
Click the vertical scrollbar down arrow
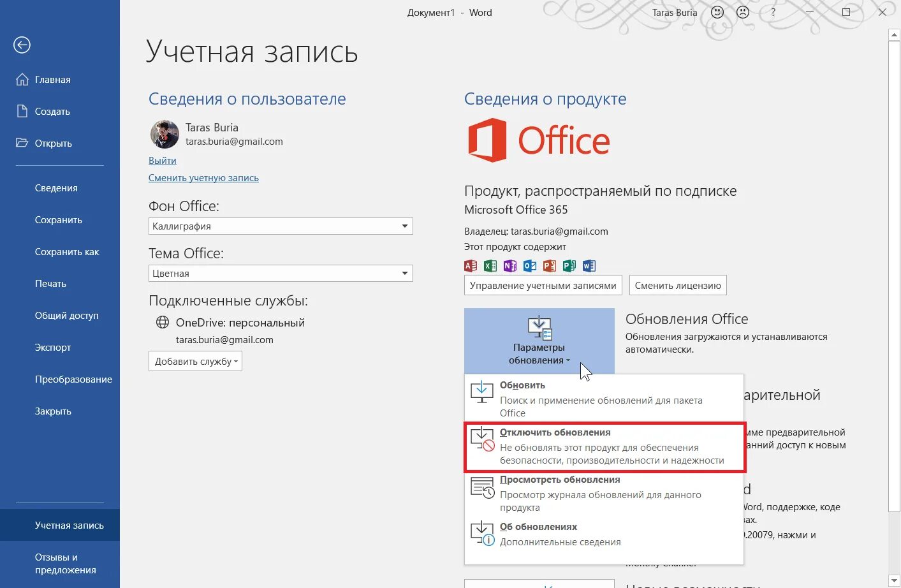click(x=894, y=580)
